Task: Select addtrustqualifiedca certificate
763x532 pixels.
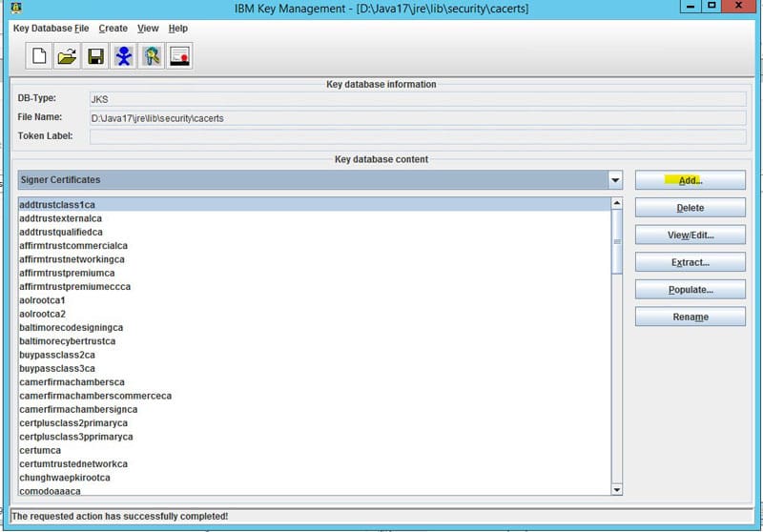Action: pyautogui.click(x=315, y=232)
